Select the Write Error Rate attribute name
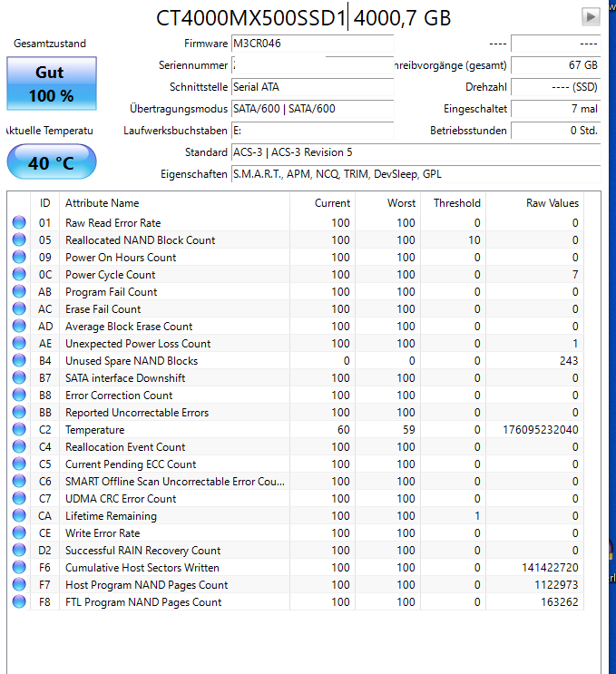 pyautogui.click(x=103, y=533)
